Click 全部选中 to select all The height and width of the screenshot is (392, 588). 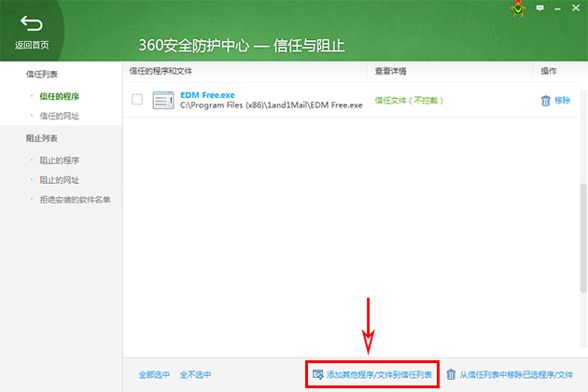[x=154, y=374]
